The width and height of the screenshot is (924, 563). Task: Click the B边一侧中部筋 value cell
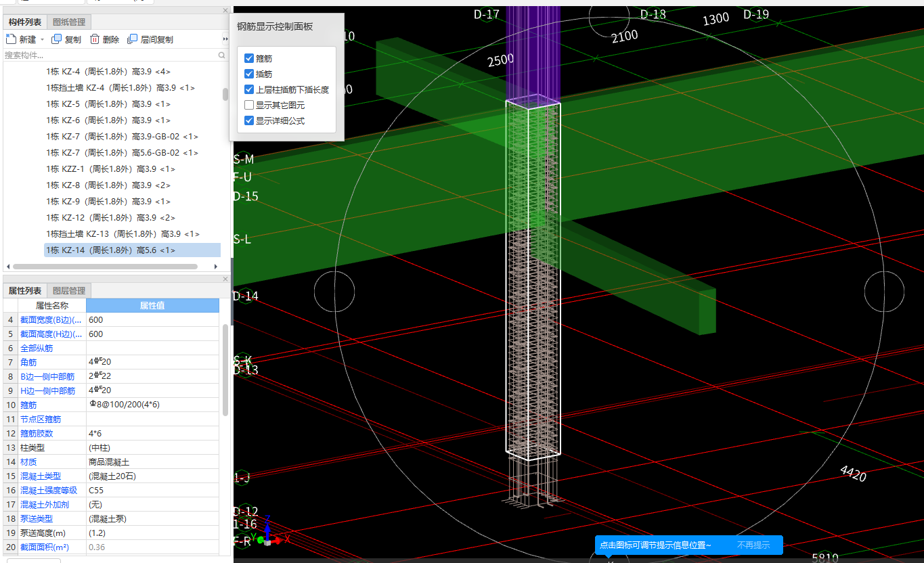(152, 376)
